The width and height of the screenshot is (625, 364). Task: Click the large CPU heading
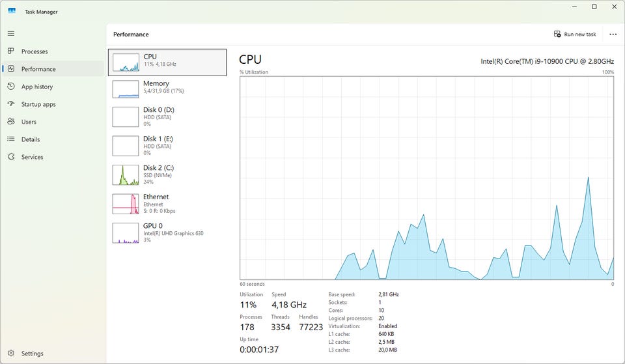coord(250,59)
